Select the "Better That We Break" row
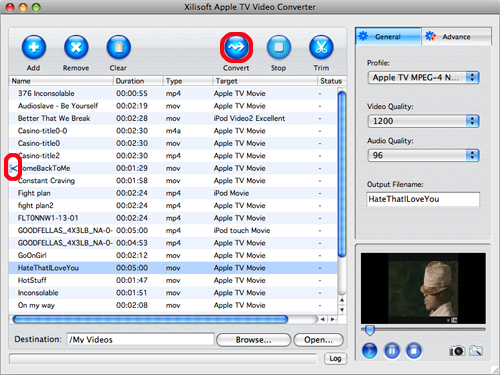The width and height of the screenshot is (500, 375). point(173,118)
